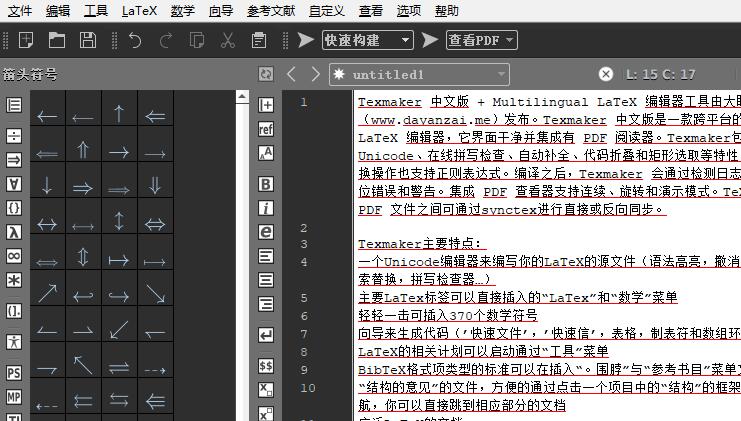Apply emphasis with e icon

[266, 232]
